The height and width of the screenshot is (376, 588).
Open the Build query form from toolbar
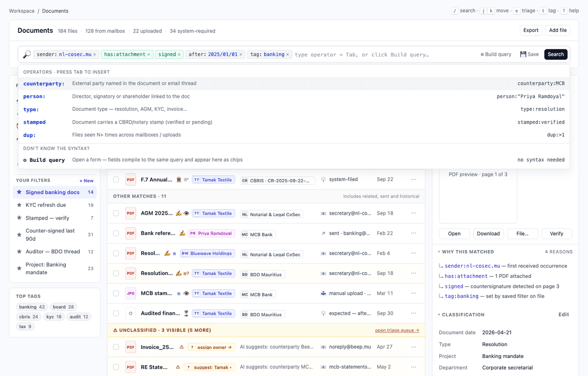(496, 54)
